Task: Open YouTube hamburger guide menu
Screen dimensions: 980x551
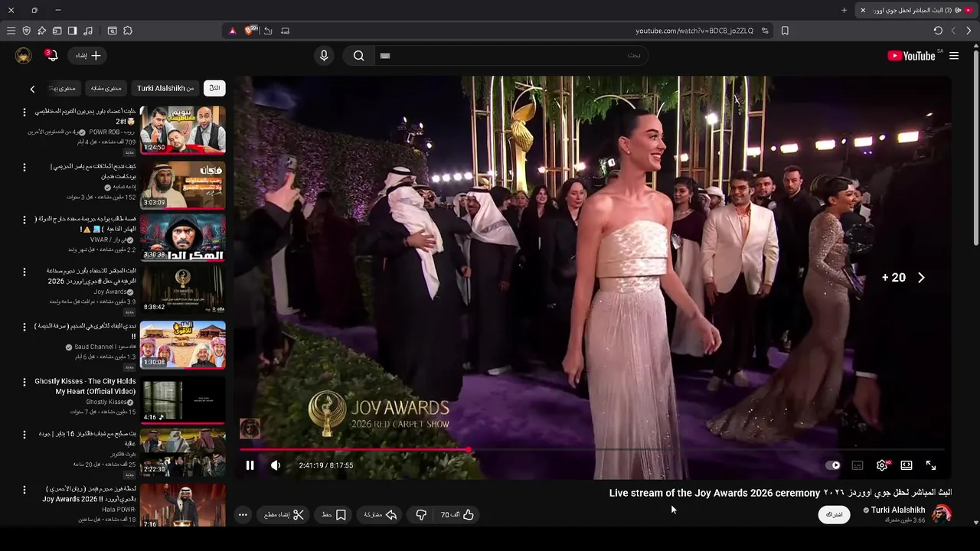Action: [954, 56]
